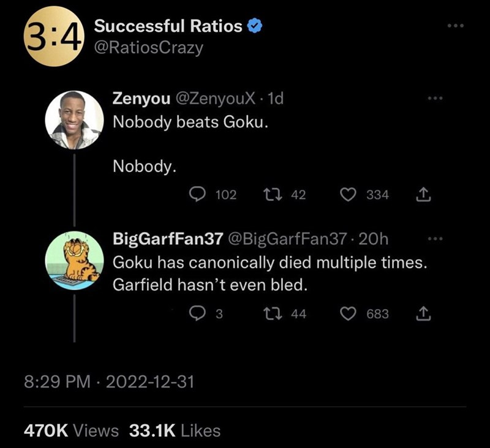Go to the @RatiosCrazy handle
This screenshot has height=448, width=490.
(148, 47)
